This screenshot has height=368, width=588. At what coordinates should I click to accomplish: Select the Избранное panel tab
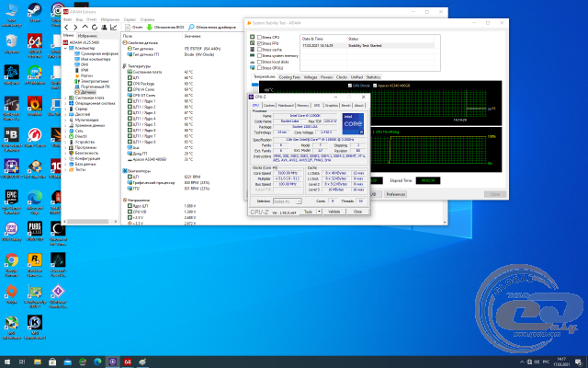click(87, 36)
